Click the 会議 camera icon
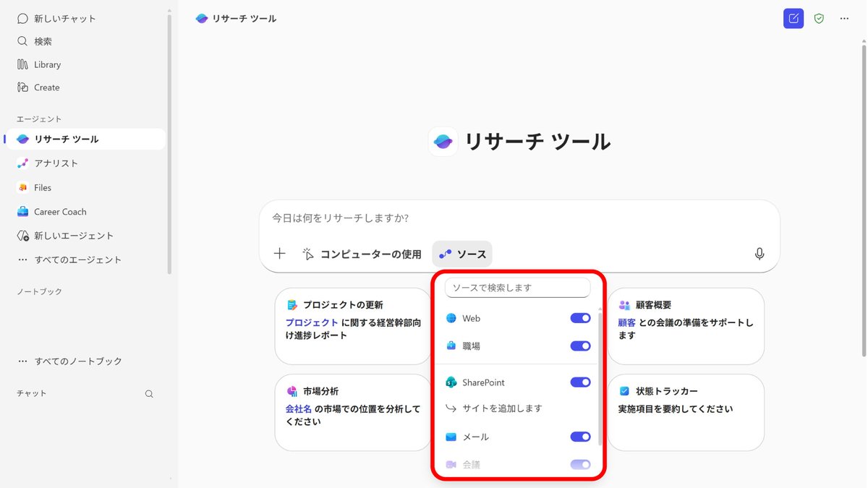Image resolution: width=868 pixels, height=488 pixels. click(451, 465)
